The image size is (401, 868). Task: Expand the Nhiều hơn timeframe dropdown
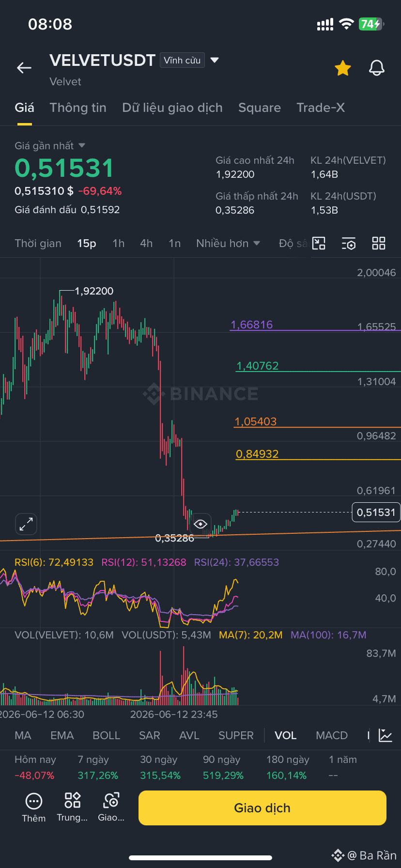pos(228,243)
